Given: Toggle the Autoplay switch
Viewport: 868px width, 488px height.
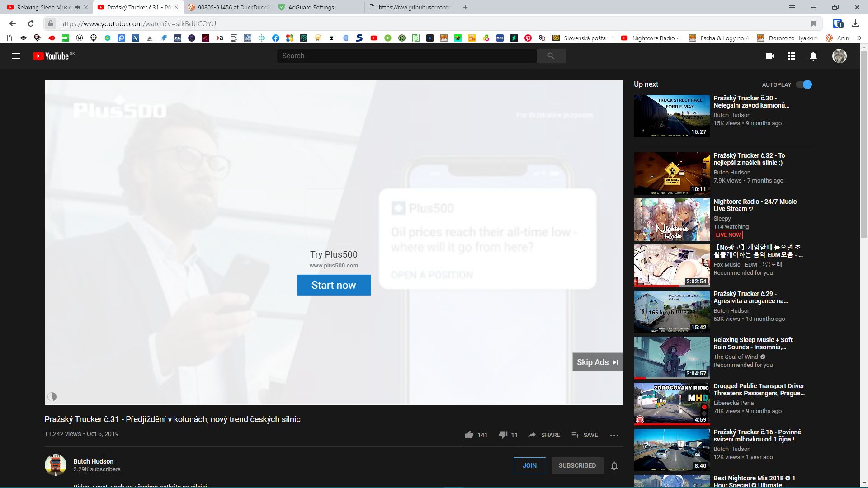Looking at the screenshot, I should (x=804, y=84).
